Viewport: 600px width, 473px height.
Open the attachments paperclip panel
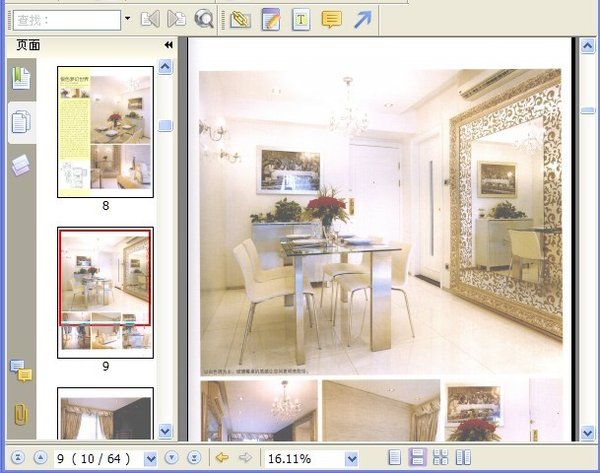(20, 413)
